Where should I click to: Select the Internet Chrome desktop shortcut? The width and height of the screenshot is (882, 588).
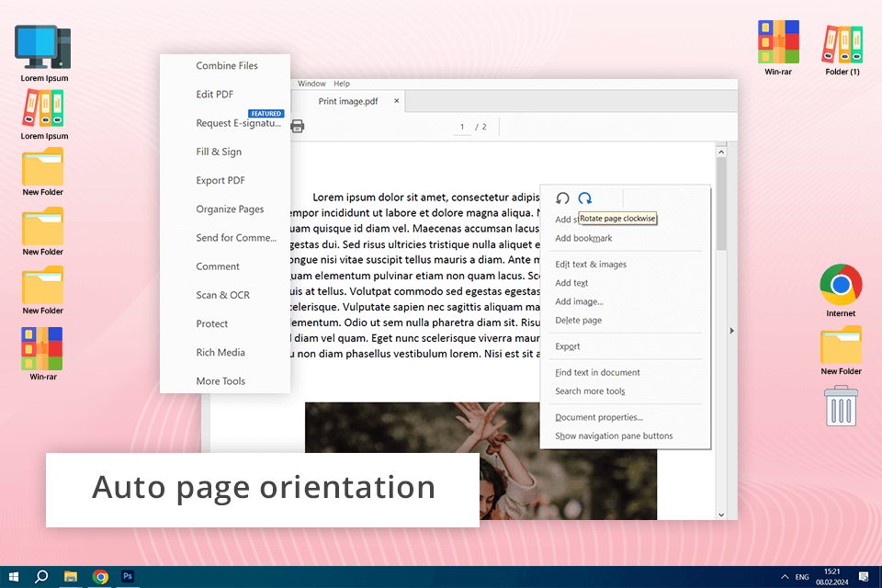pos(841,285)
